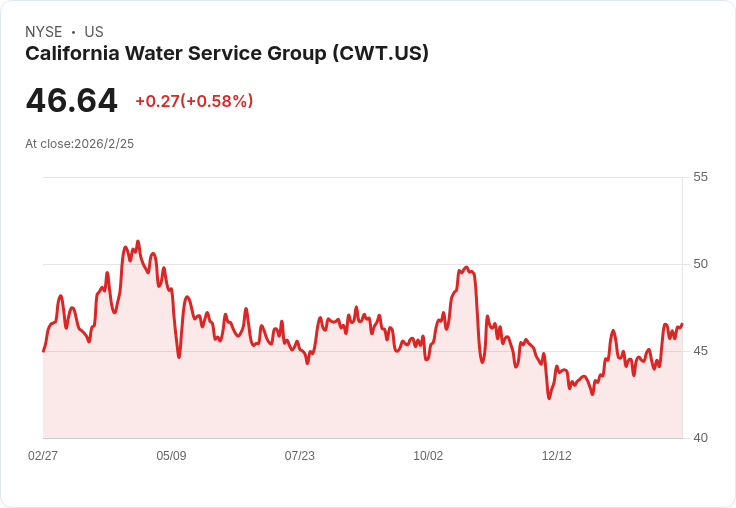The width and height of the screenshot is (736, 508).
Task: Click the current price 46.64
Action: coord(71,100)
